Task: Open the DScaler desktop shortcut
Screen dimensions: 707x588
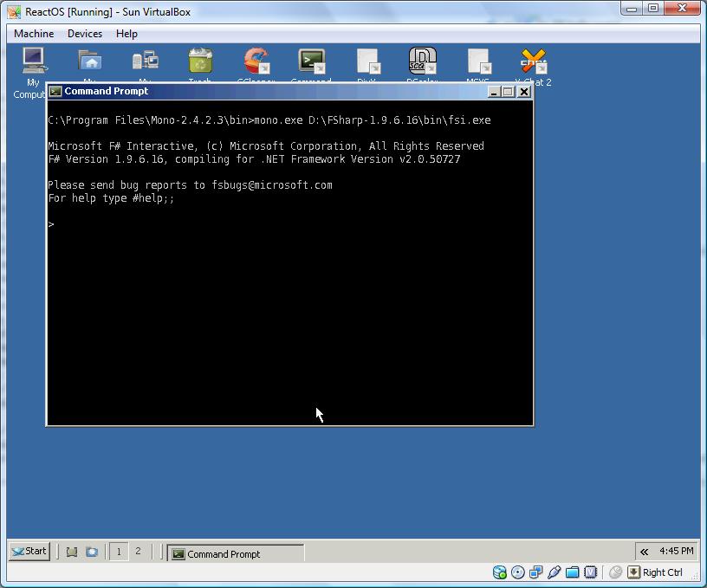Action: pos(422,61)
